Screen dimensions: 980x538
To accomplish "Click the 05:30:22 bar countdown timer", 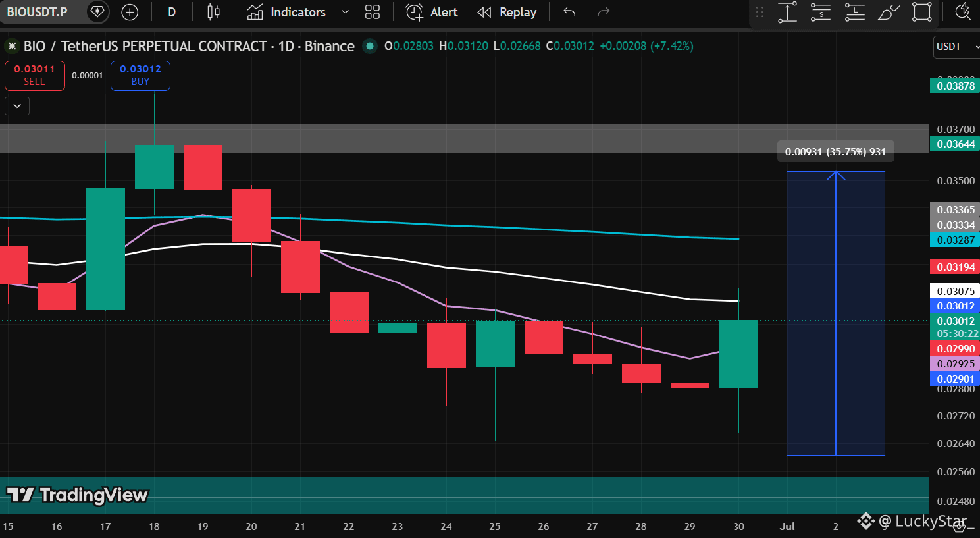I will (957, 334).
